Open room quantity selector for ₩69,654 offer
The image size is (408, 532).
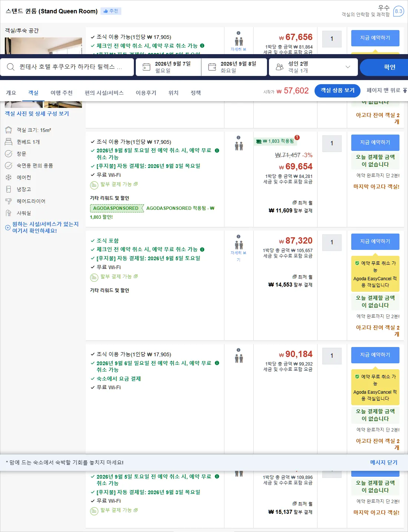(x=332, y=143)
